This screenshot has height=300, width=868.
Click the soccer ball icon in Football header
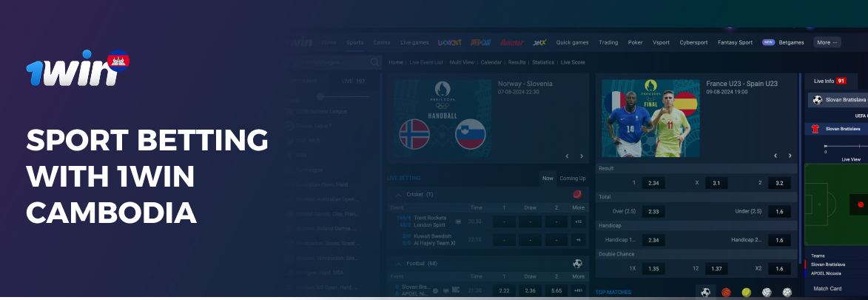pyautogui.click(x=577, y=264)
